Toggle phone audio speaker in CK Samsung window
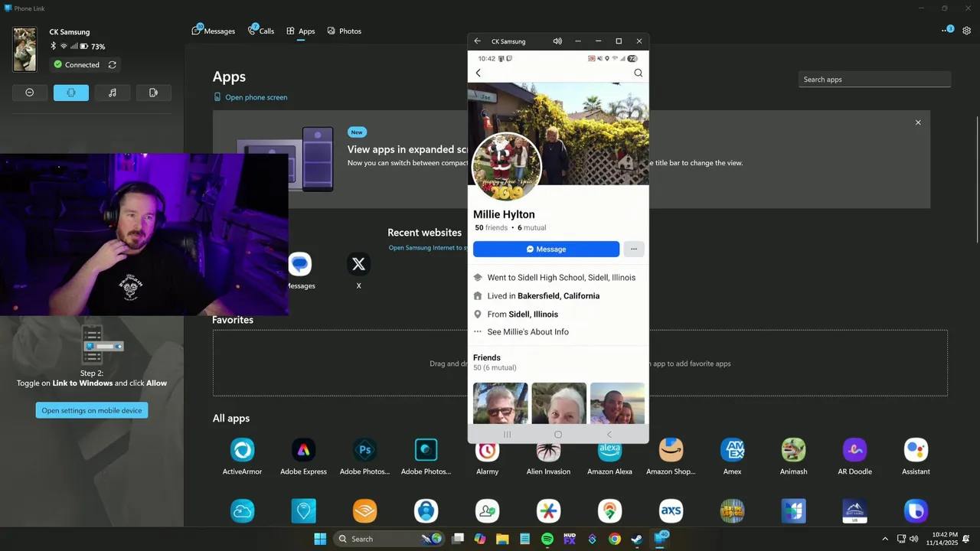This screenshot has height=551, width=980. coord(557,41)
